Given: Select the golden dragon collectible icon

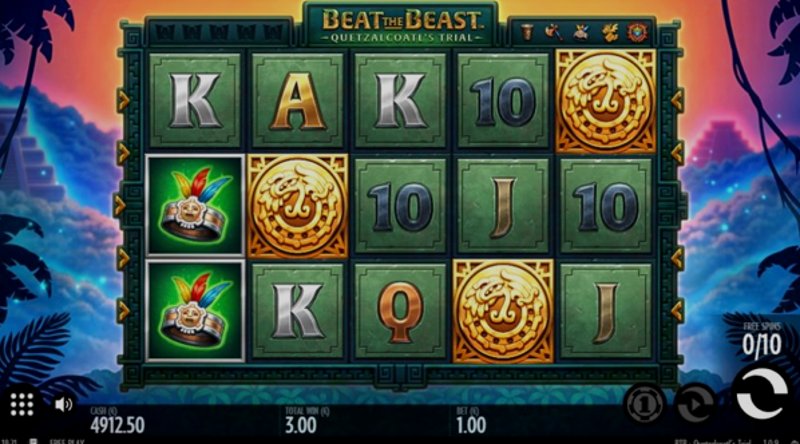Looking at the screenshot, I should [609, 32].
